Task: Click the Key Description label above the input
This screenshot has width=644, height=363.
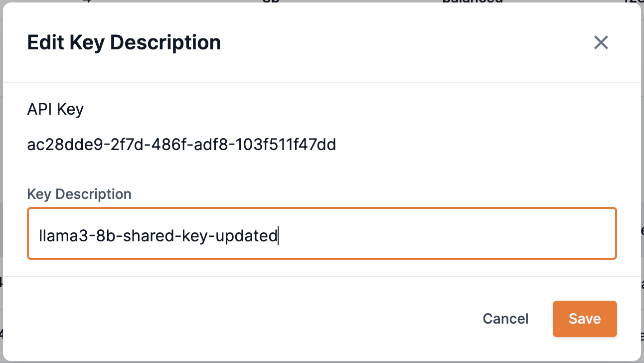Action: (79, 194)
